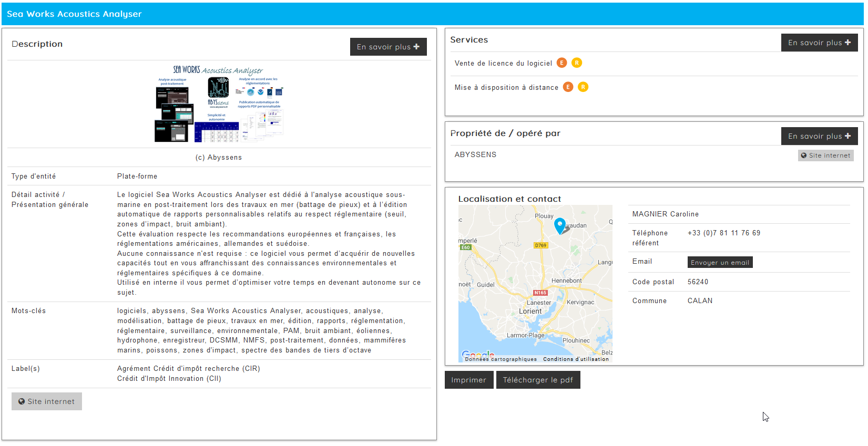The height and width of the screenshot is (446, 868).
Task: Click the R badge next to Vente de licence du logiciel
Action: (577, 63)
